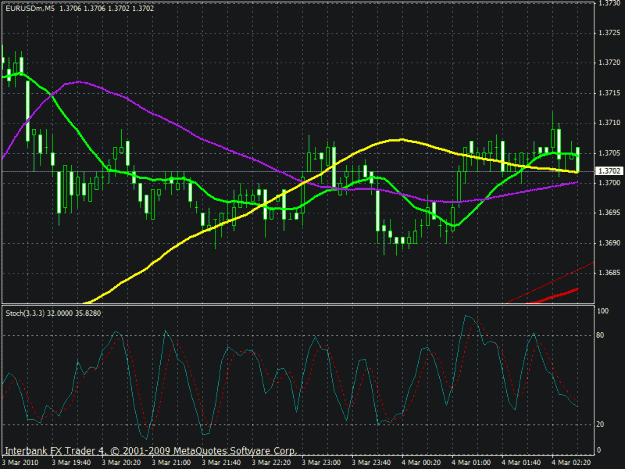Click the 3 Mar 21:00 time label
625x469 pixels.
tap(171, 463)
